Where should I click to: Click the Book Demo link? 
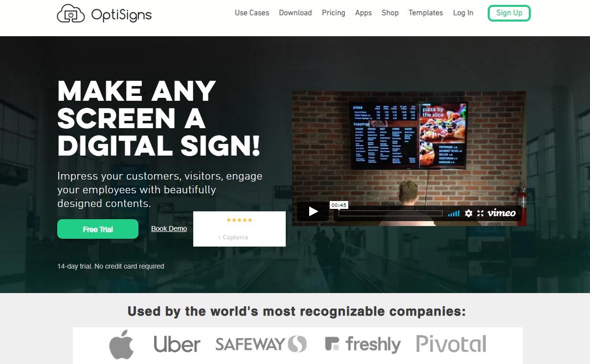click(x=169, y=228)
